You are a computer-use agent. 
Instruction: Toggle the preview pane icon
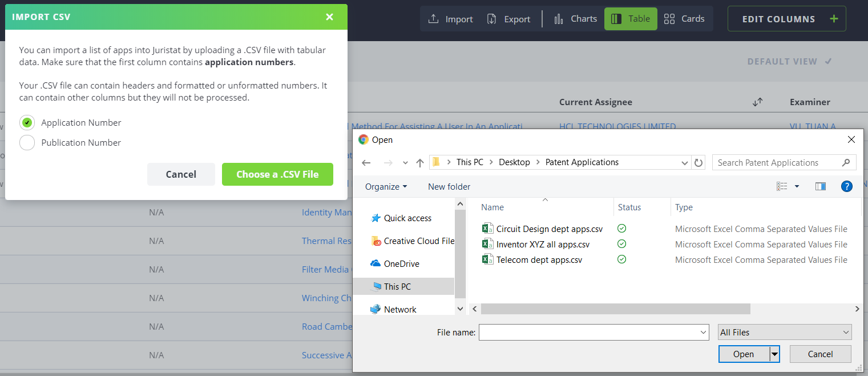click(821, 186)
